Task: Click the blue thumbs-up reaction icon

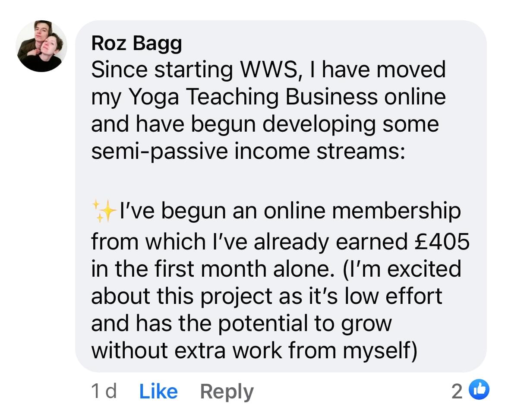Action: (x=481, y=391)
